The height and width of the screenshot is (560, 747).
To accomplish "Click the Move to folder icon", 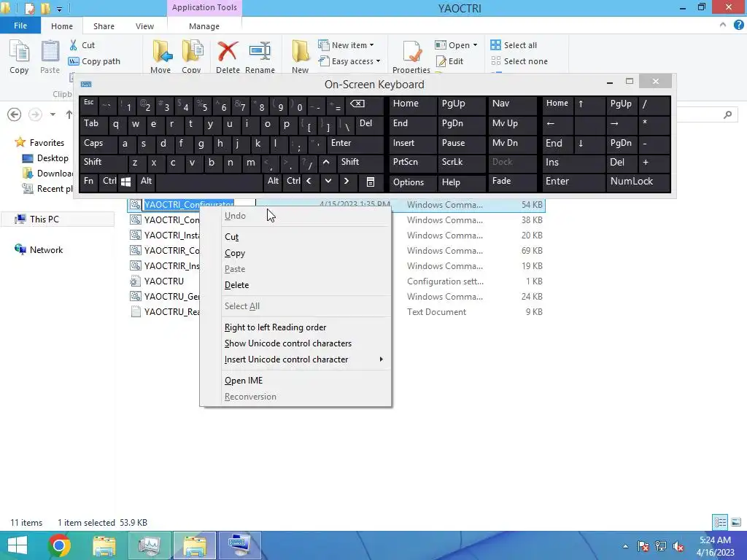I will [162, 52].
